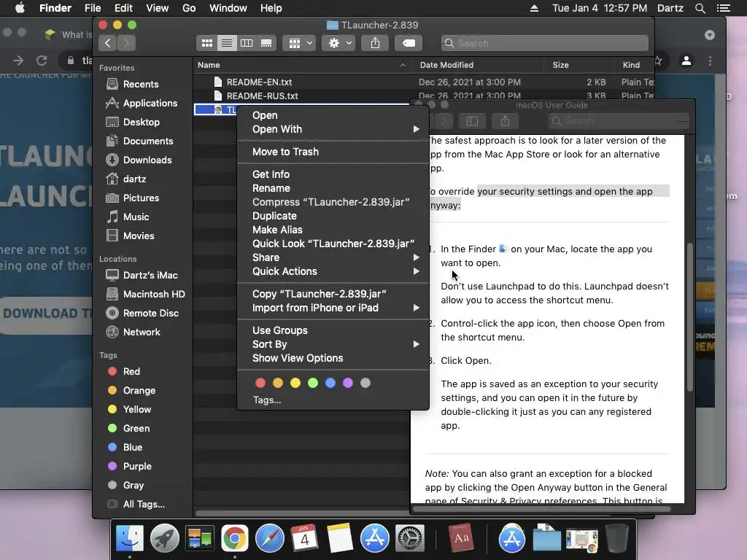Open the Go menu in menu bar
The width and height of the screenshot is (747, 560).
(x=189, y=8)
